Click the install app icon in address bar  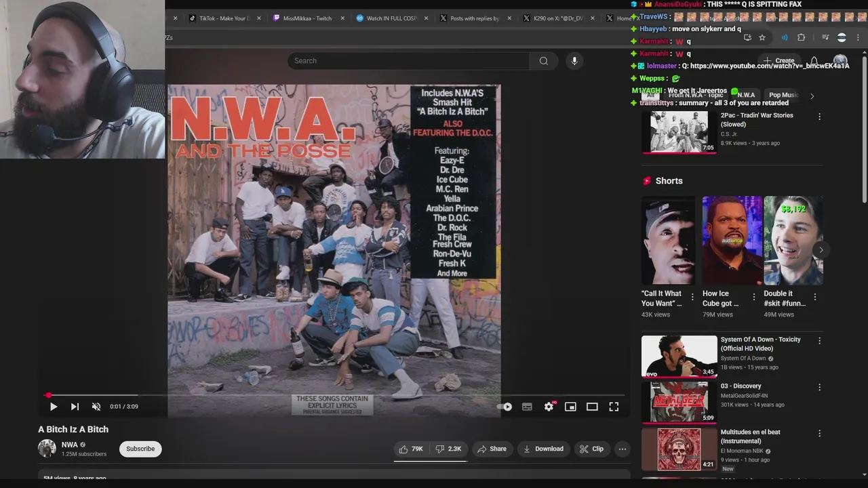747,37
